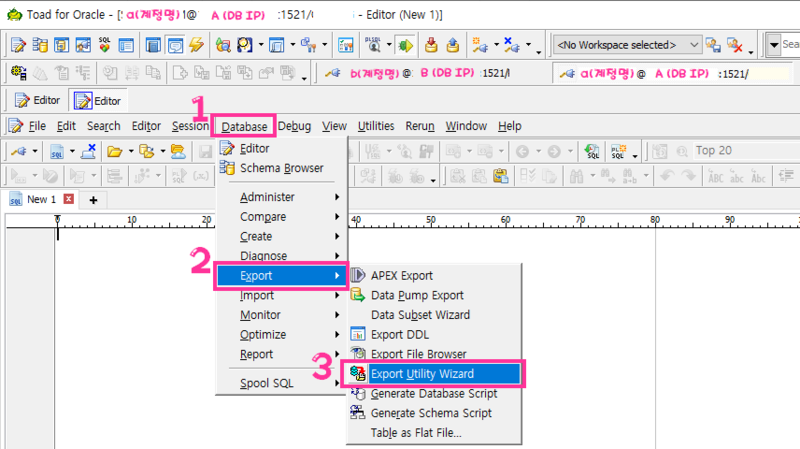Image resolution: width=800 pixels, height=449 pixels.
Task: Switch to the first Editor window tab
Action: pos(37,101)
